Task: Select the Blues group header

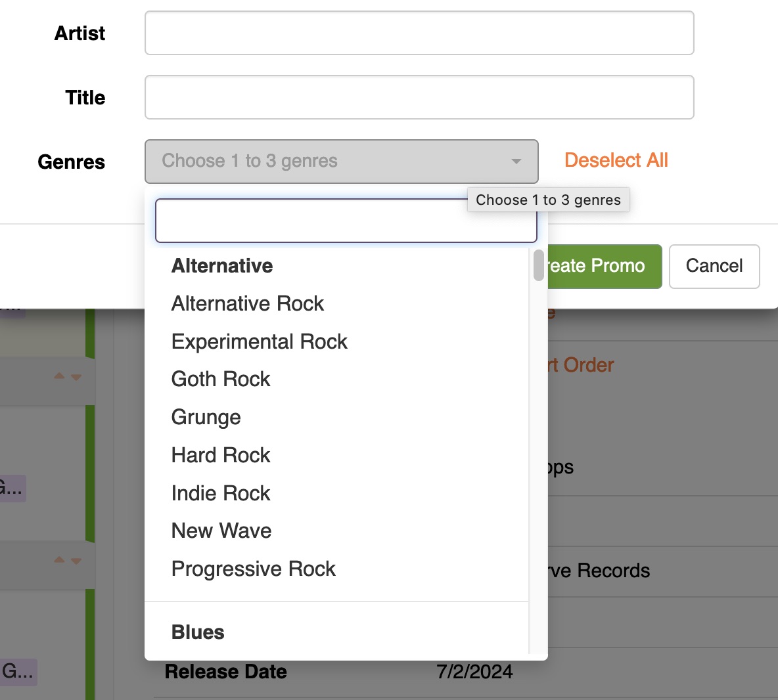Action: (x=198, y=632)
